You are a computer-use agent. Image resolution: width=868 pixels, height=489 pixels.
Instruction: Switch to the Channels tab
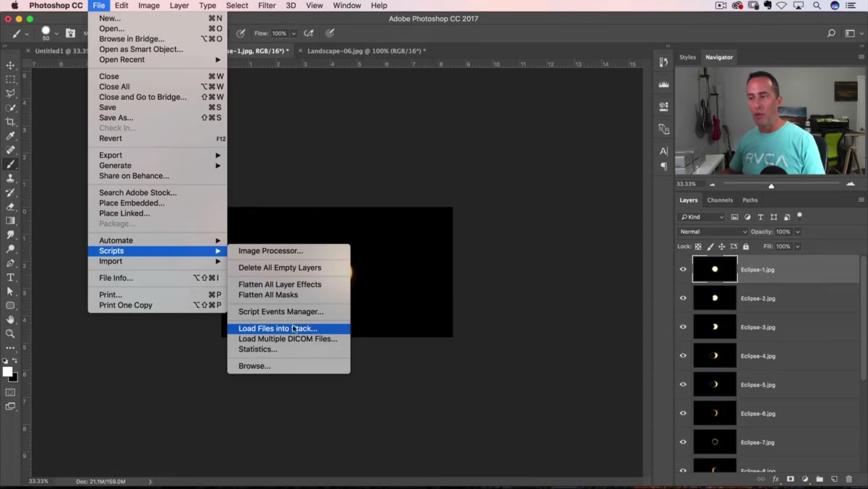[720, 200]
